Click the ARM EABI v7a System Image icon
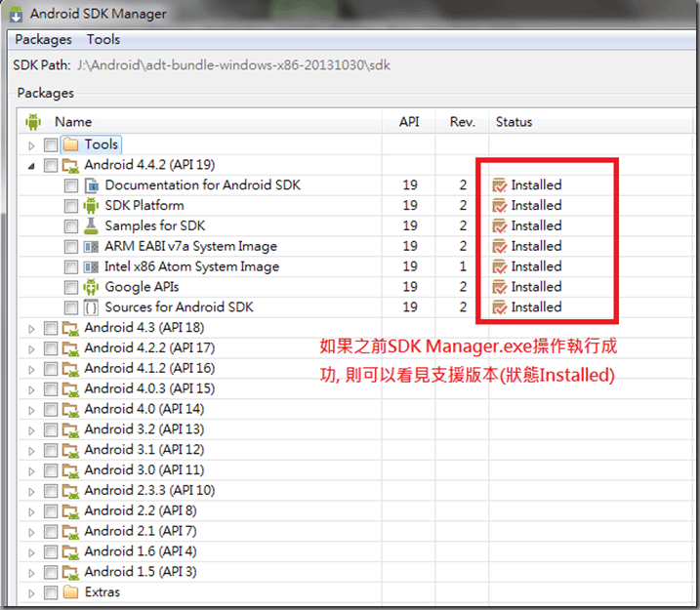 tap(91, 246)
